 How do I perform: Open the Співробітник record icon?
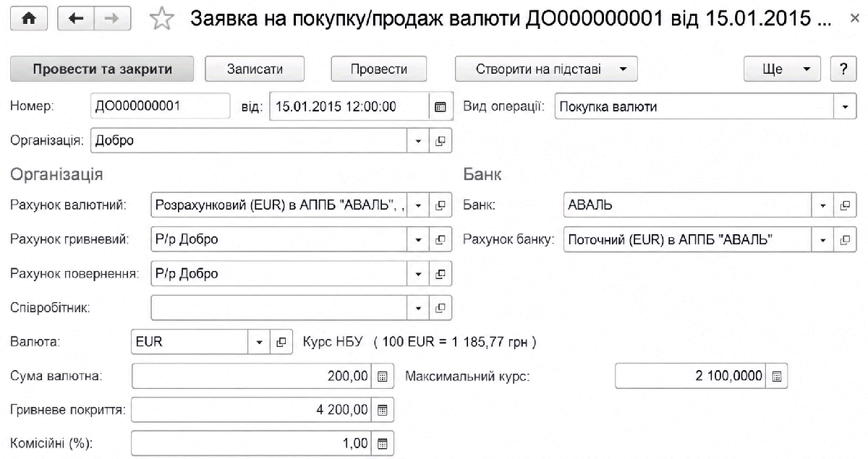click(x=440, y=307)
